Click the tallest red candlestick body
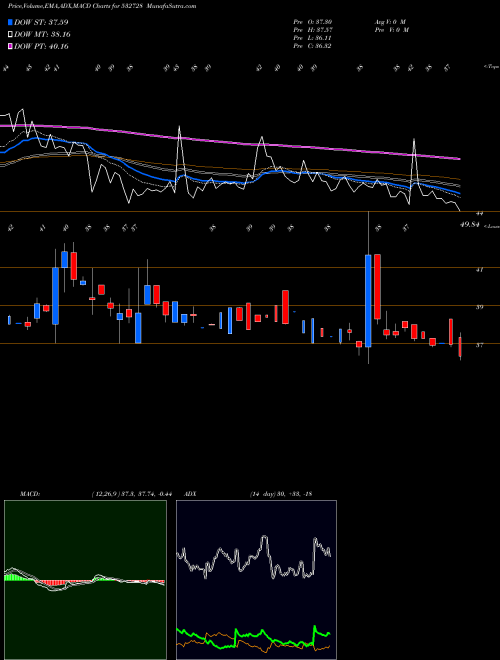The width and height of the screenshot is (500, 660). point(378,287)
